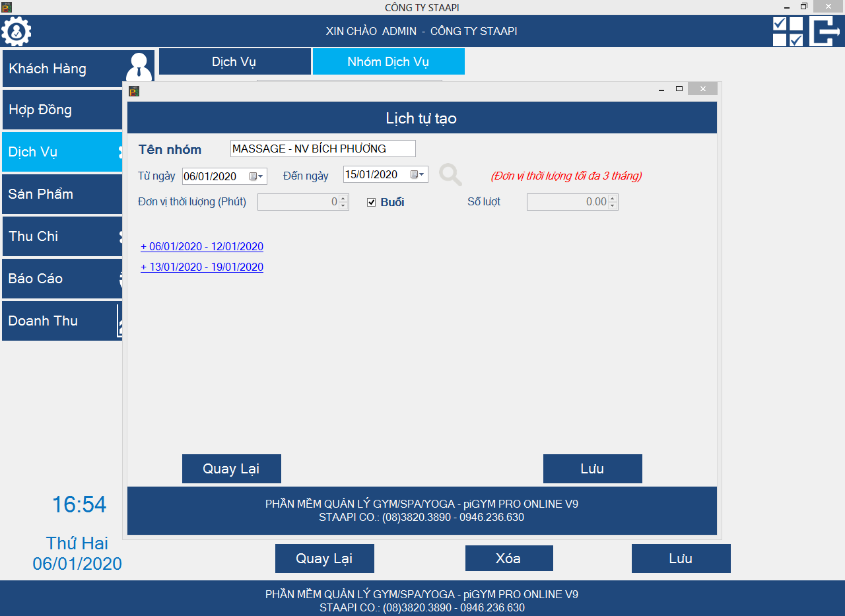Screen dimensions: 845x616
Task: Go to Báo Cáo sidebar item
Action: tap(61, 279)
